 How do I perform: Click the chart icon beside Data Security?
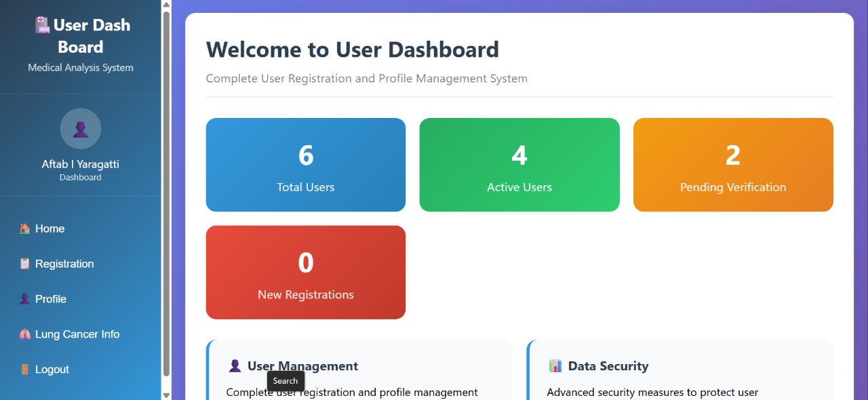555,366
